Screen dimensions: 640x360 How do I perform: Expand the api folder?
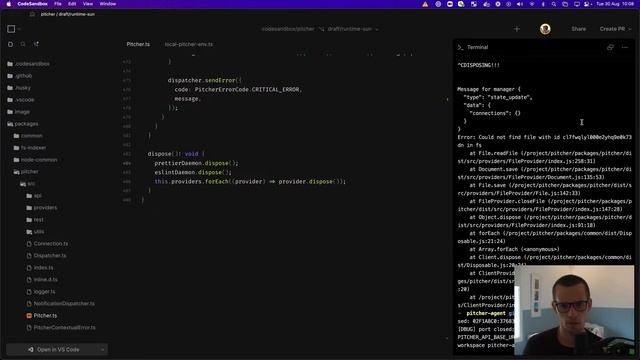point(34,196)
